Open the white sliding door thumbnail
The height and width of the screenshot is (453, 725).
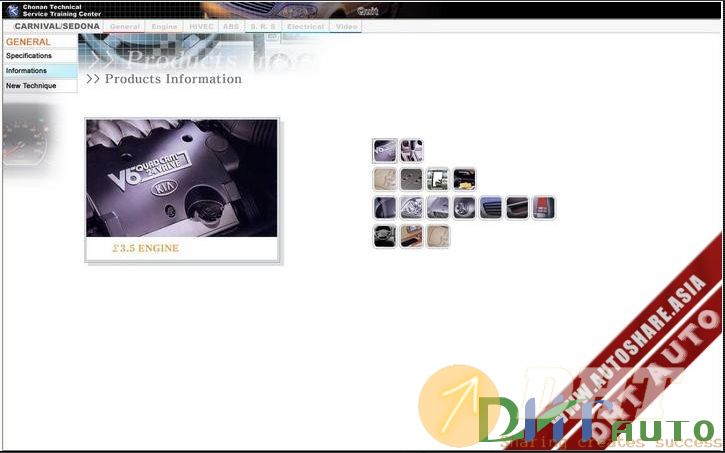437,179
